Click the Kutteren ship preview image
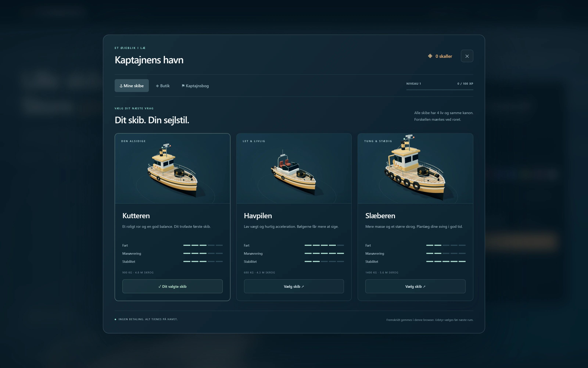588x368 pixels. pyautogui.click(x=172, y=168)
